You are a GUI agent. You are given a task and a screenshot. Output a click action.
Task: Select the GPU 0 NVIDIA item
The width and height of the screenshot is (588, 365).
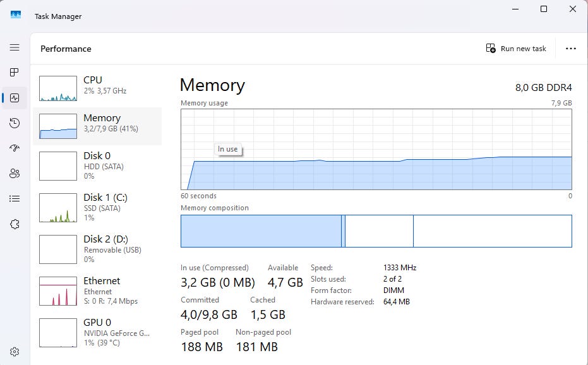[97, 332]
